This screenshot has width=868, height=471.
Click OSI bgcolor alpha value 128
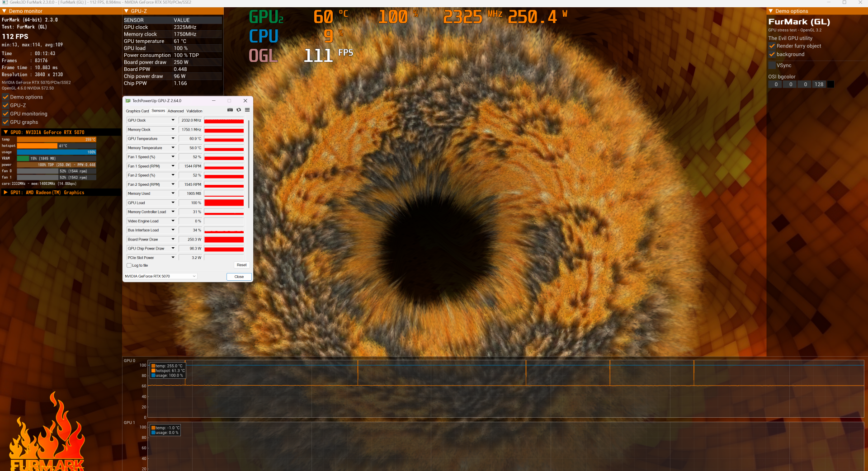point(819,85)
